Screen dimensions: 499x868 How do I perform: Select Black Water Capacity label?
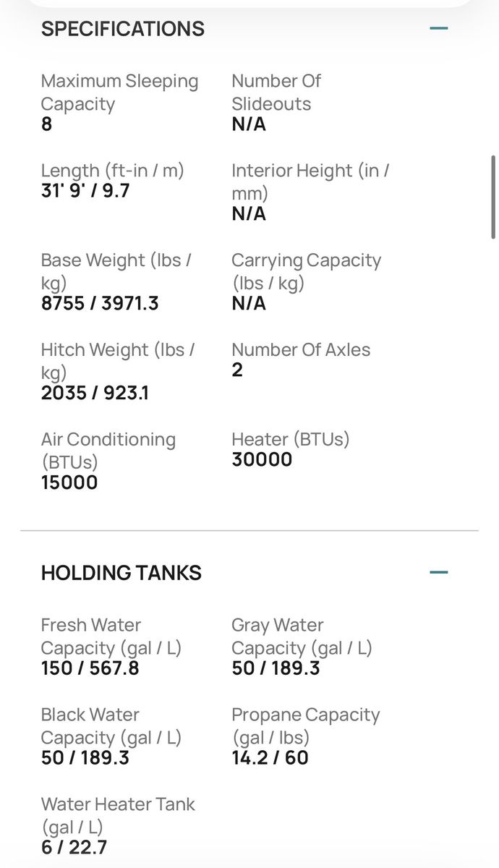click(111, 726)
